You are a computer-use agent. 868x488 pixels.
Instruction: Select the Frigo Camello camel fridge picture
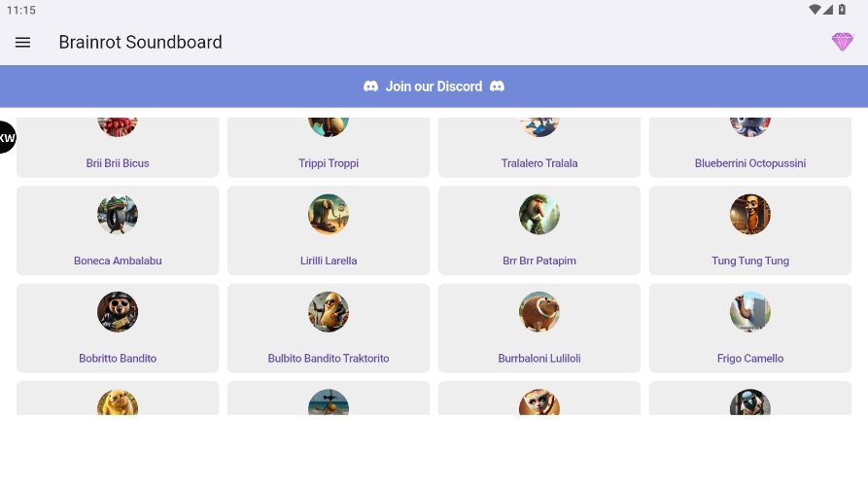pos(750,312)
